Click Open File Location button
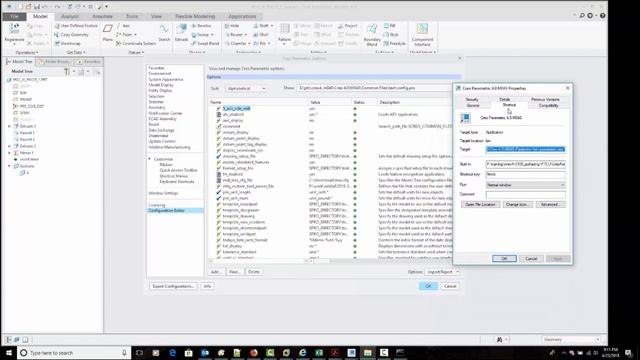 click(480, 204)
